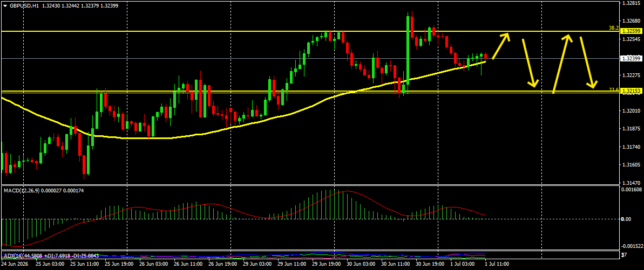
Task: Click the MACD scale value 0.001608
Action: (631, 190)
